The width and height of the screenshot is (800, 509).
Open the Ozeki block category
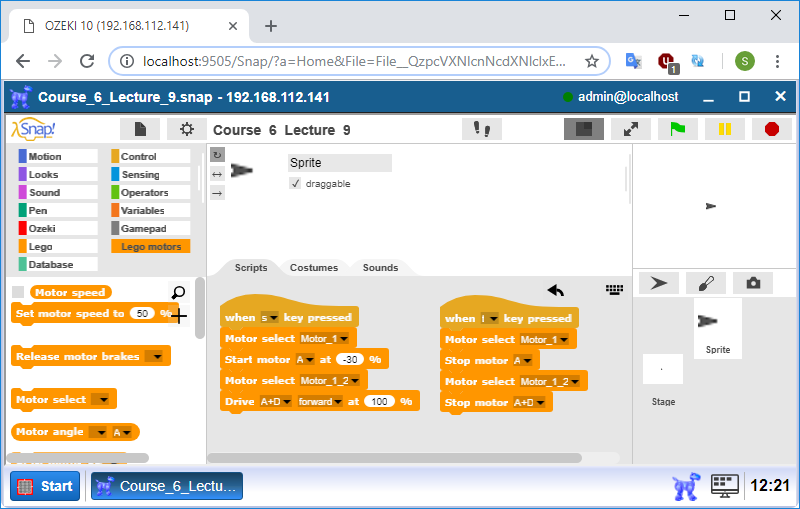tap(58, 228)
